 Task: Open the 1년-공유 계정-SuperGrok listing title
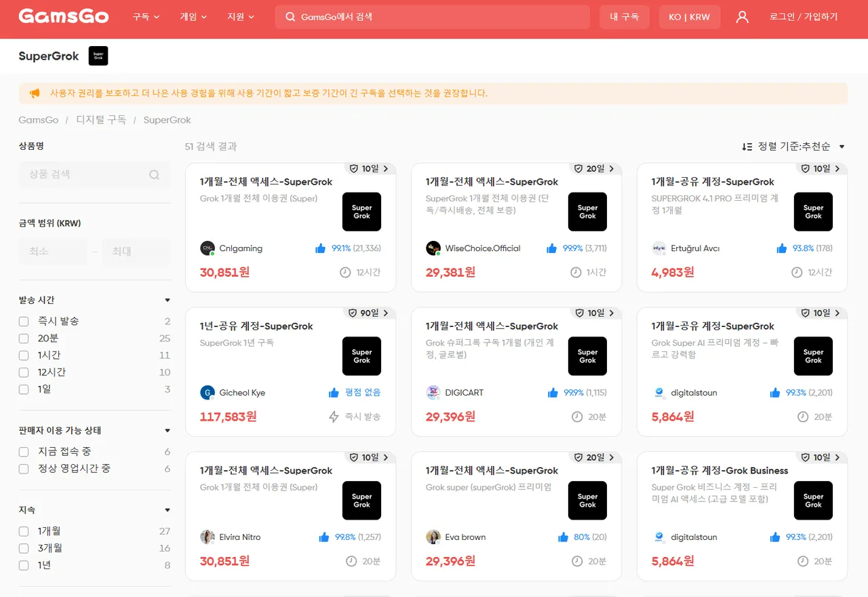[x=256, y=326]
